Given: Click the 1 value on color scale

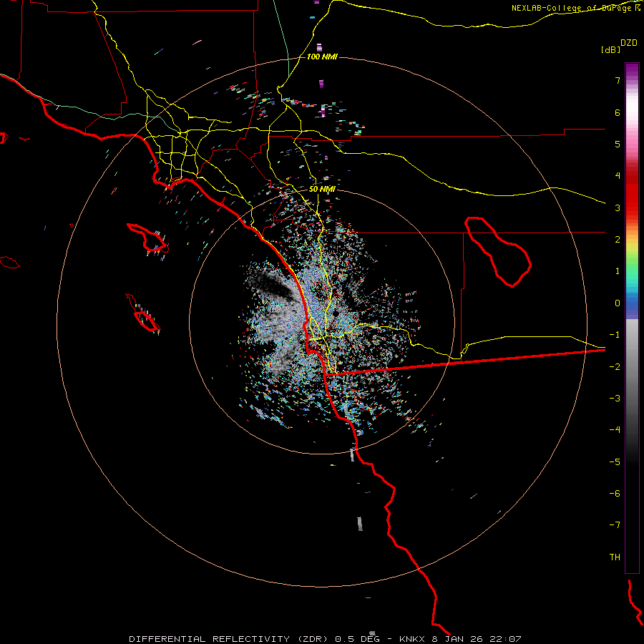Looking at the screenshot, I should [x=618, y=271].
